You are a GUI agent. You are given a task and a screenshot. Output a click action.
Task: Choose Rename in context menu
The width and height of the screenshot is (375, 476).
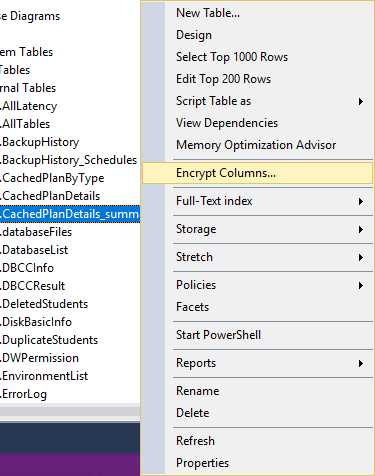197,391
